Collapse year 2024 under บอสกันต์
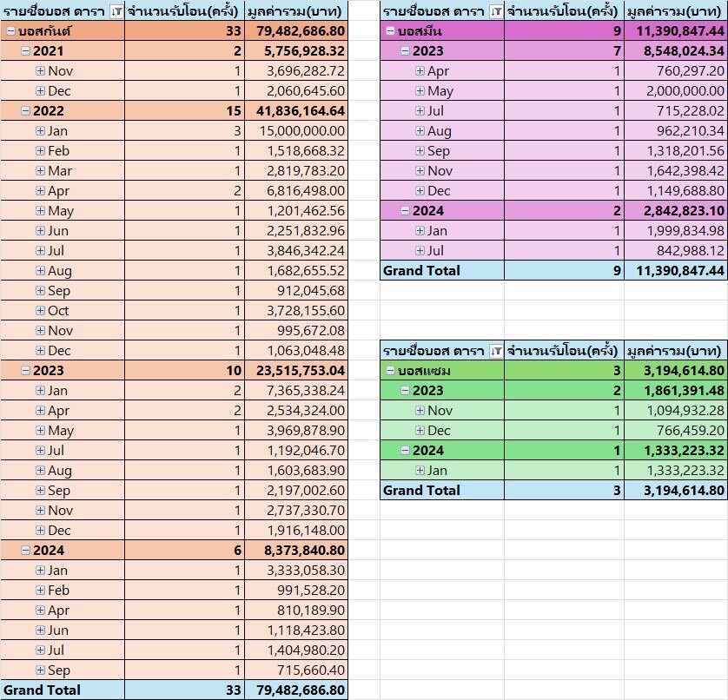The height and width of the screenshot is (700, 728). [x=25, y=551]
